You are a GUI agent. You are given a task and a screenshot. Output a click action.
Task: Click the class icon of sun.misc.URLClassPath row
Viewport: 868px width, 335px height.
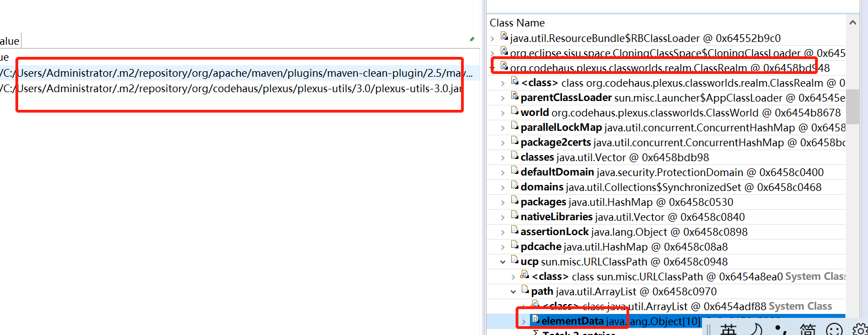pos(525,275)
